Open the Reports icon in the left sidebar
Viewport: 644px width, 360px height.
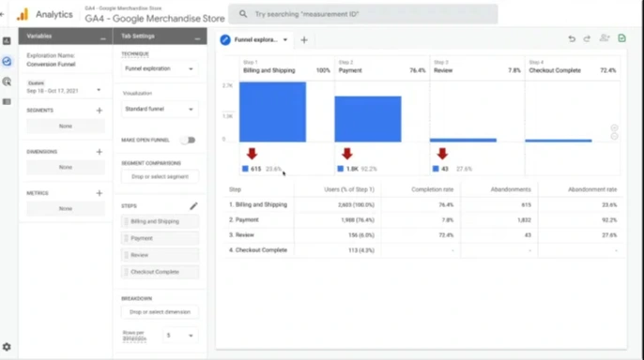point(7,41)
